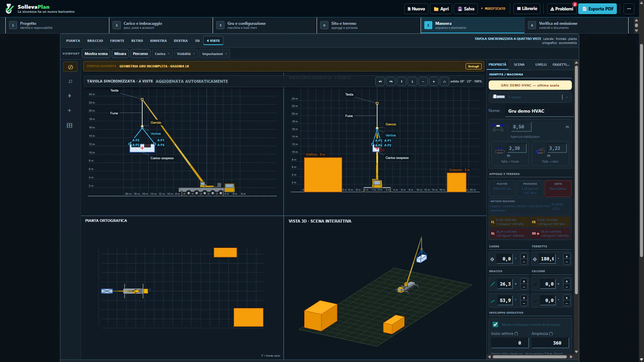Click the Torretta rotation diamond icon
Image resolution: width=644 pixels, height=362 pixels.
tap(535, 259)
